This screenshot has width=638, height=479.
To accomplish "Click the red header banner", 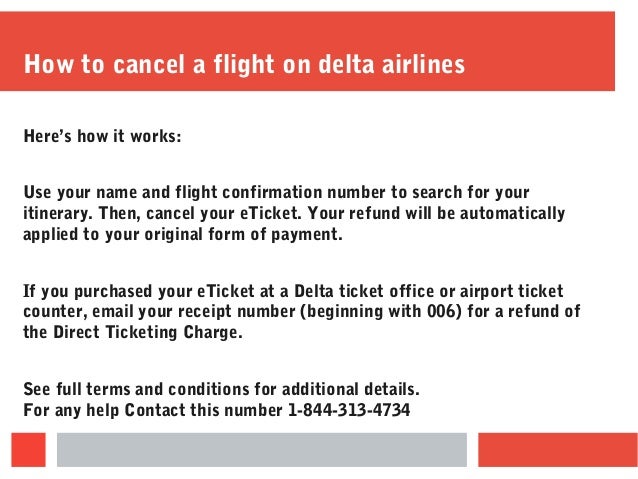I will (307, 51).
